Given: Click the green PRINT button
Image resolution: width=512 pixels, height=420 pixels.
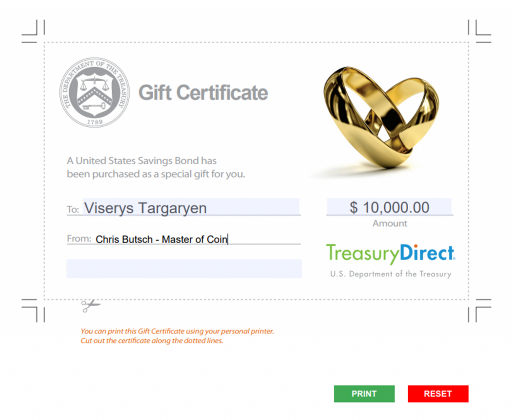Looking at the screenshot, I should (x=364, y=393).
